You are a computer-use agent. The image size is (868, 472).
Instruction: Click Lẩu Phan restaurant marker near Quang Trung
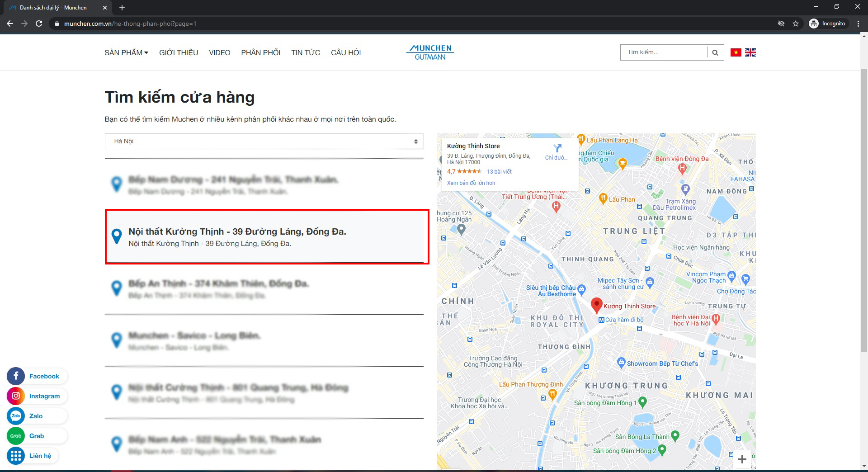click(603, 198)
